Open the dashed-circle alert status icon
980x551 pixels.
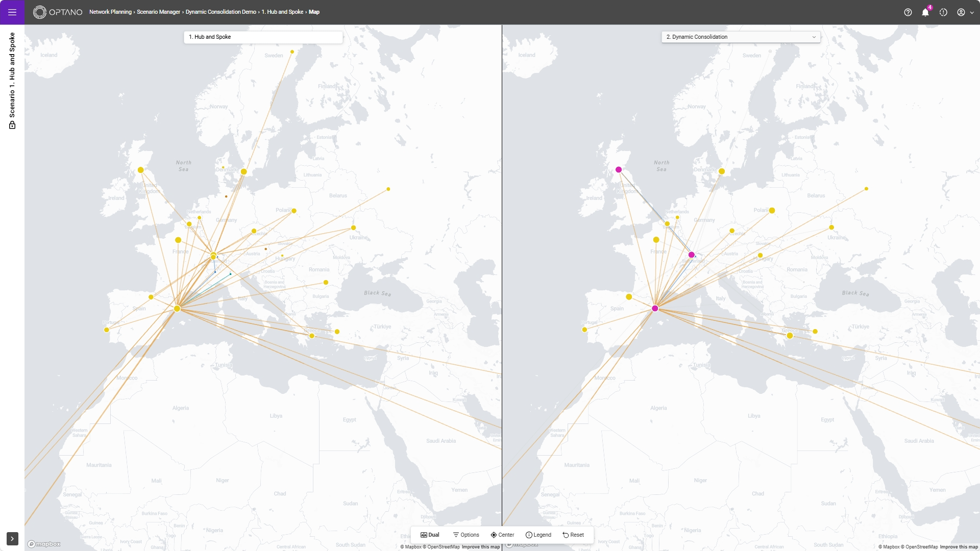pyautogui.click(x=943, y=12)
